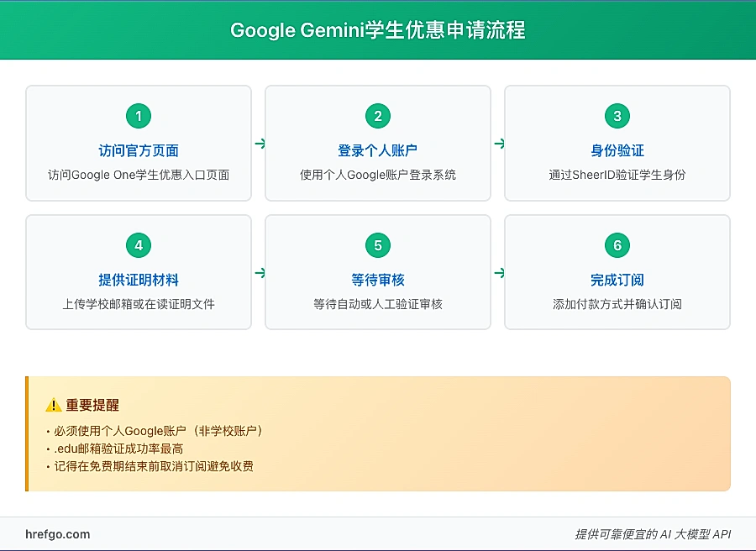Select the heading "登录个人账户"
Viewport: 756px width, 551px height.
377,151
